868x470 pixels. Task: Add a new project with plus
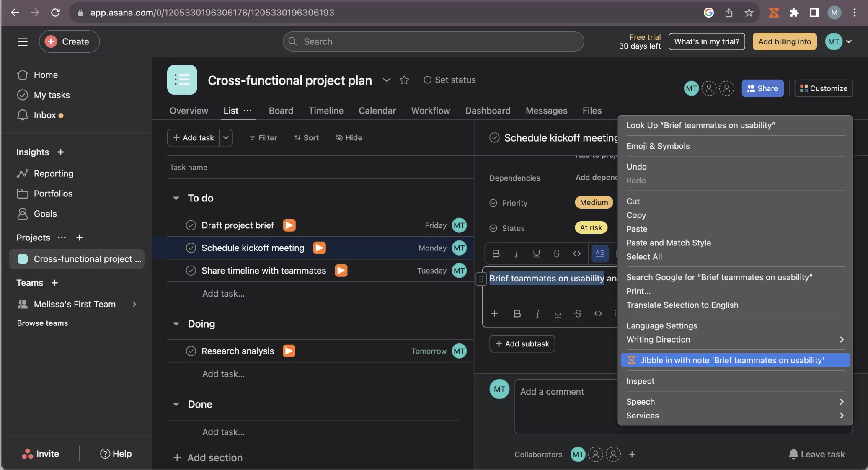(79, 238)
